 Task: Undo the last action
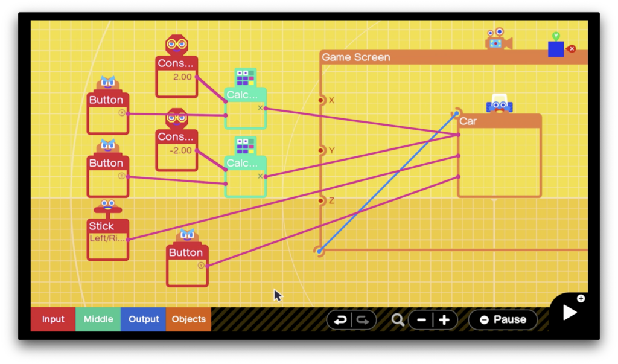point(340,320)
